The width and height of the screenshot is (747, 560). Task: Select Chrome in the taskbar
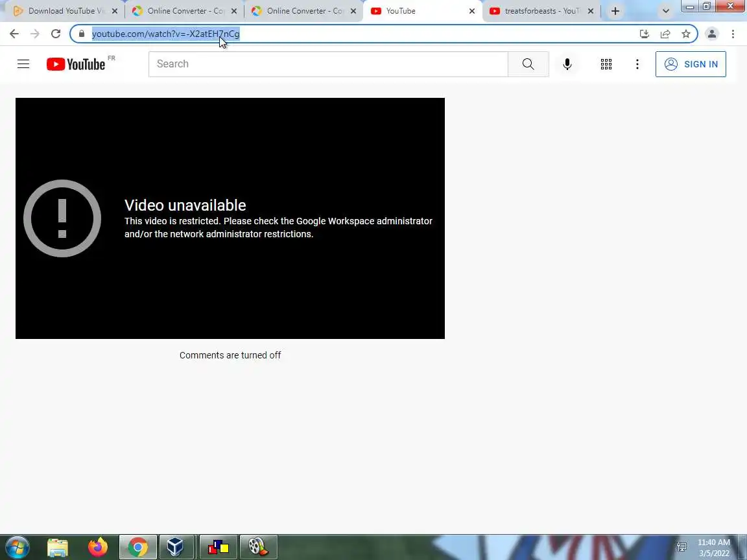click(x=137, y=548)
